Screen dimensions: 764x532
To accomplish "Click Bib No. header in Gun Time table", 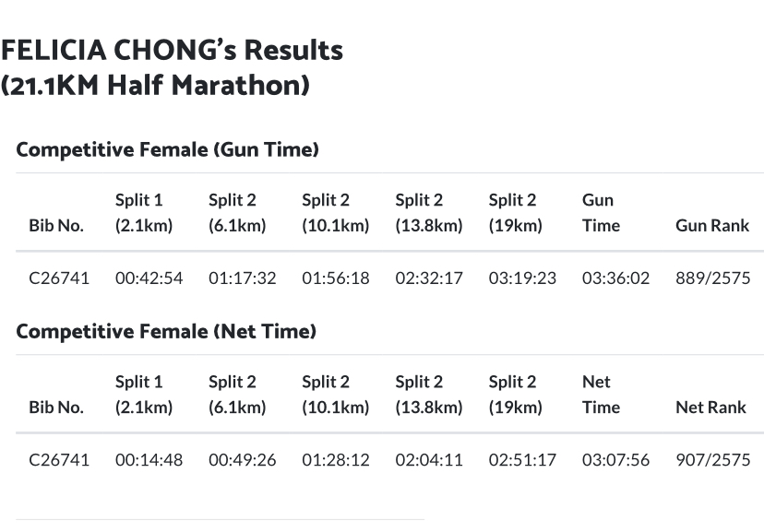I will 56,225.
